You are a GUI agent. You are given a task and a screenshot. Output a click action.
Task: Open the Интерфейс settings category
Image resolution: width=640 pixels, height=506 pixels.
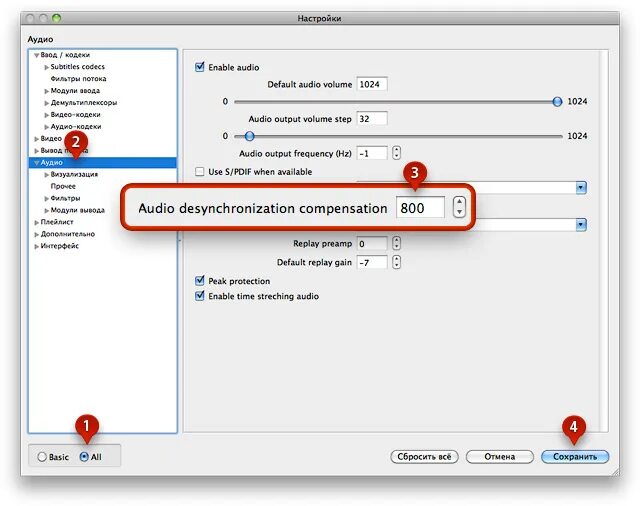pyautogui.click(x=60, y=246)
